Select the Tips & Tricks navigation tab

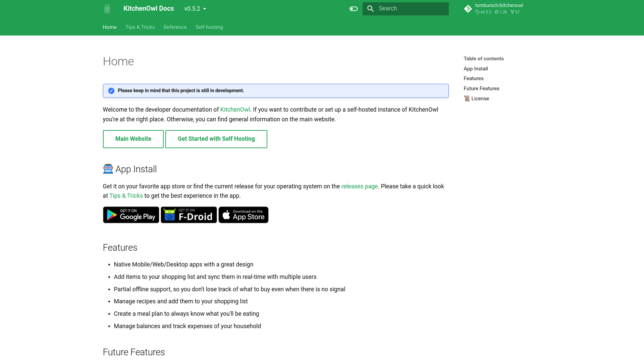coord(140,27)
